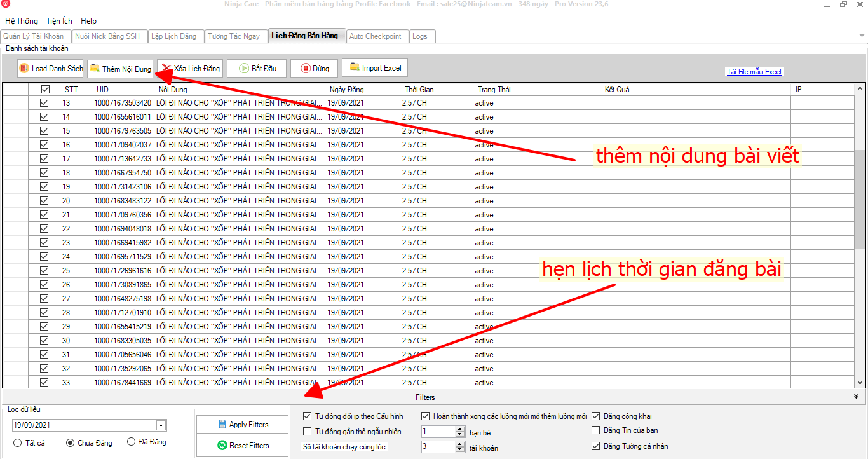This screenshot has width=868, height=459.
Task: Select the Đã Đăng radio button
Action: [x=132, y=442]
